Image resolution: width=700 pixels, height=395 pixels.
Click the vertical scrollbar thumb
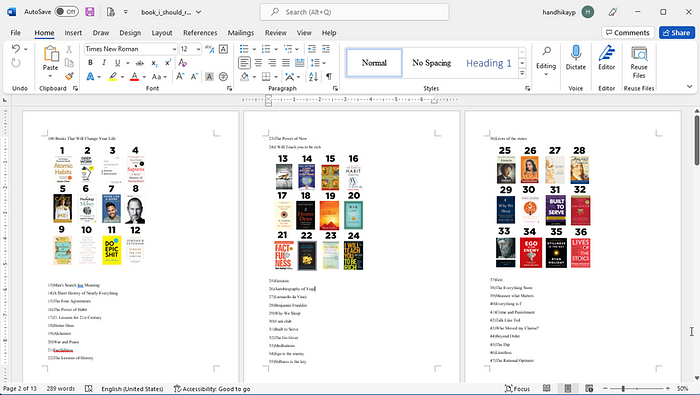pyautogui.click(x=696, y=140)
